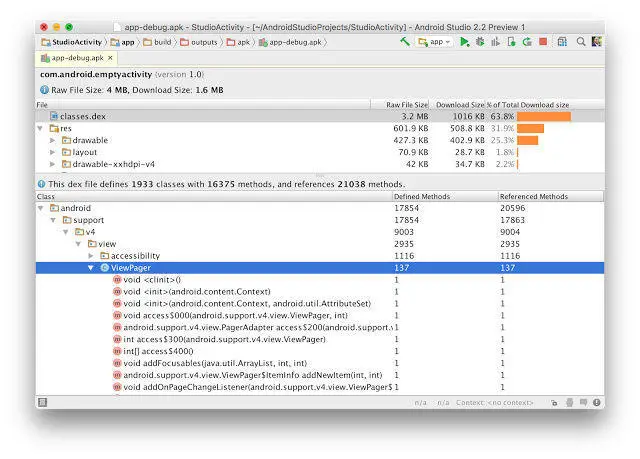Viewport: 640px width, 459px height.
Task: Collapse the support package node
Action: point(53,220)
